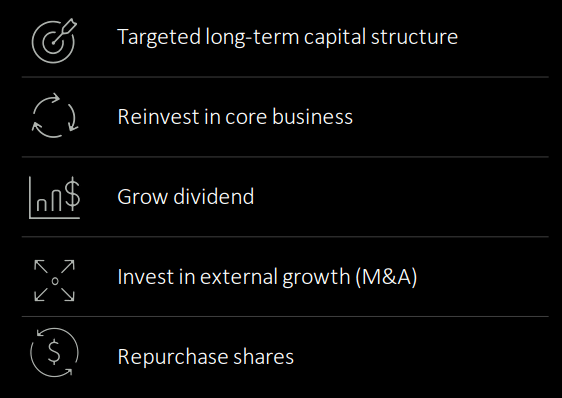Select the circular arrows reinvest icon

55,115
